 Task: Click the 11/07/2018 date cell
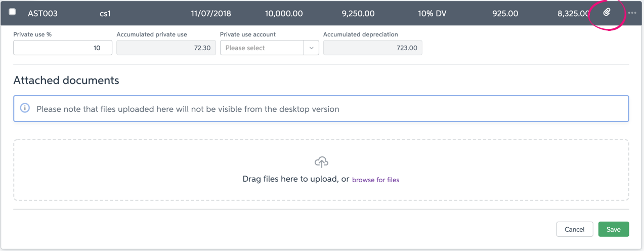[211, 14]
